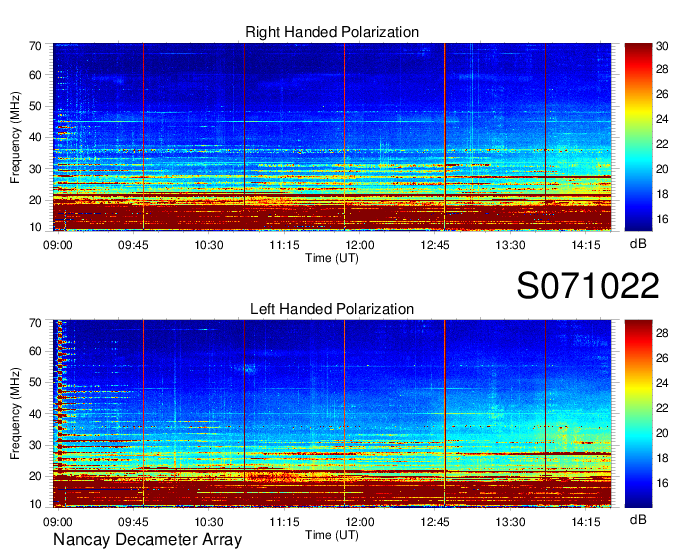Click the 12:00 tick of the Left Handed plot
680x552 pixels.
360,522
